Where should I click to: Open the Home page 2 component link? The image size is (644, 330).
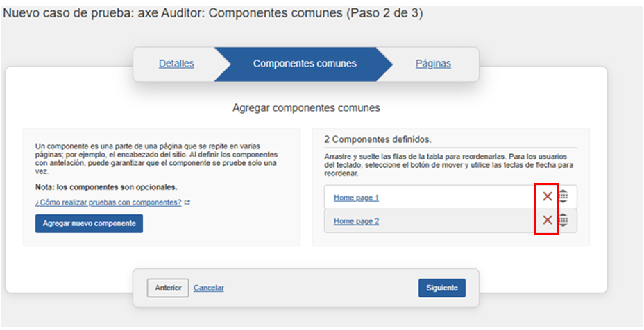356,221
